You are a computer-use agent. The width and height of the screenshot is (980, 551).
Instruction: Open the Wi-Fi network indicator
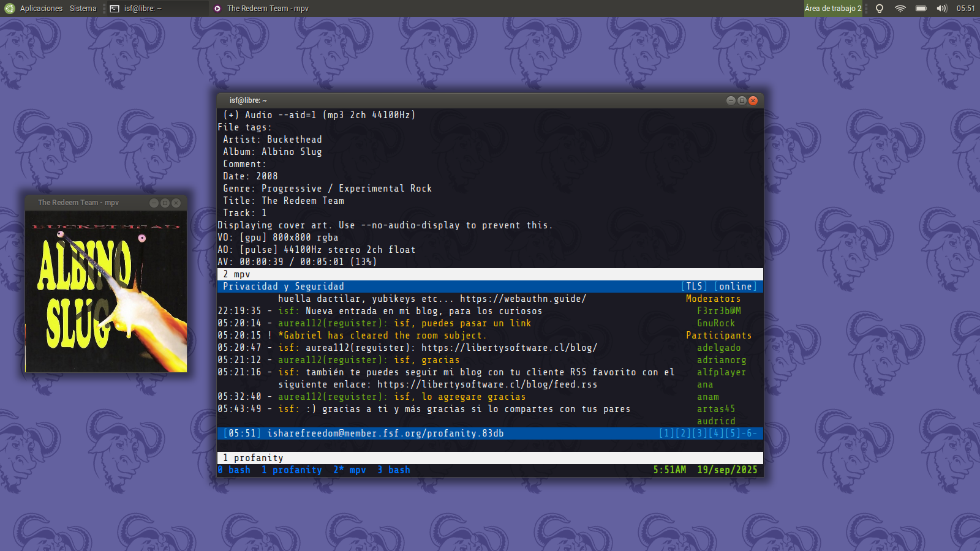(x=900, y=9)
